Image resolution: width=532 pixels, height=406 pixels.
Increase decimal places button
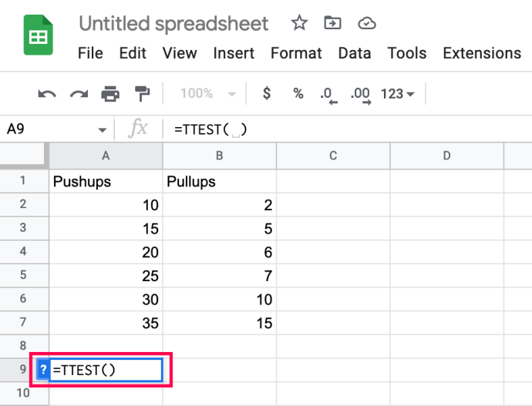click(x=359, y=94)
